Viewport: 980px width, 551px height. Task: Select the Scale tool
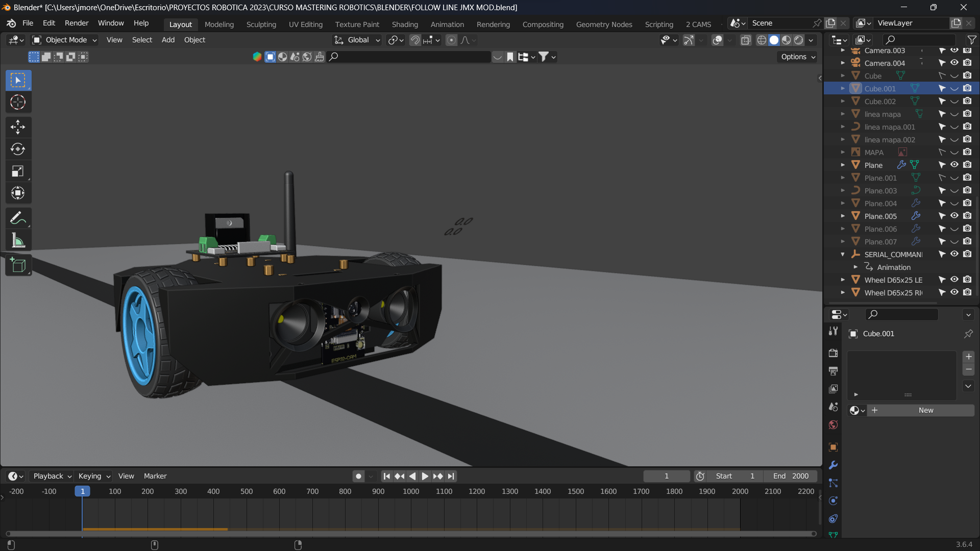pos(18,171)
